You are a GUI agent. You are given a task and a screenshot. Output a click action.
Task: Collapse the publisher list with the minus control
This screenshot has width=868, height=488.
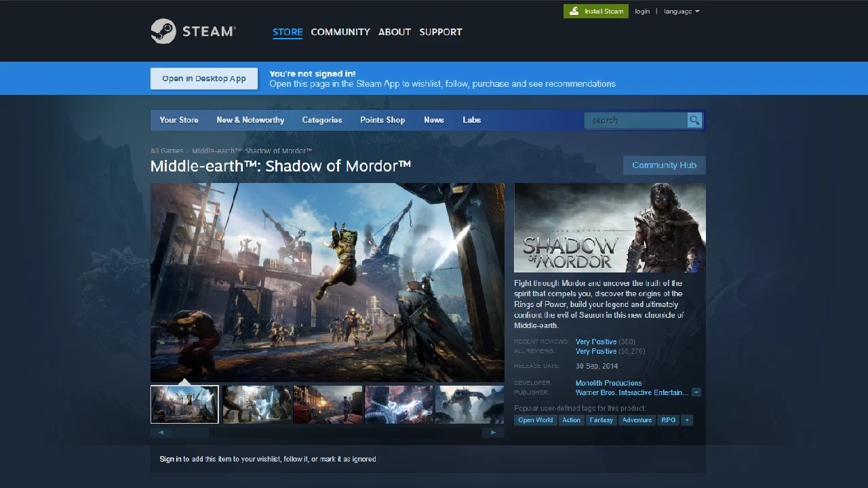696,392
